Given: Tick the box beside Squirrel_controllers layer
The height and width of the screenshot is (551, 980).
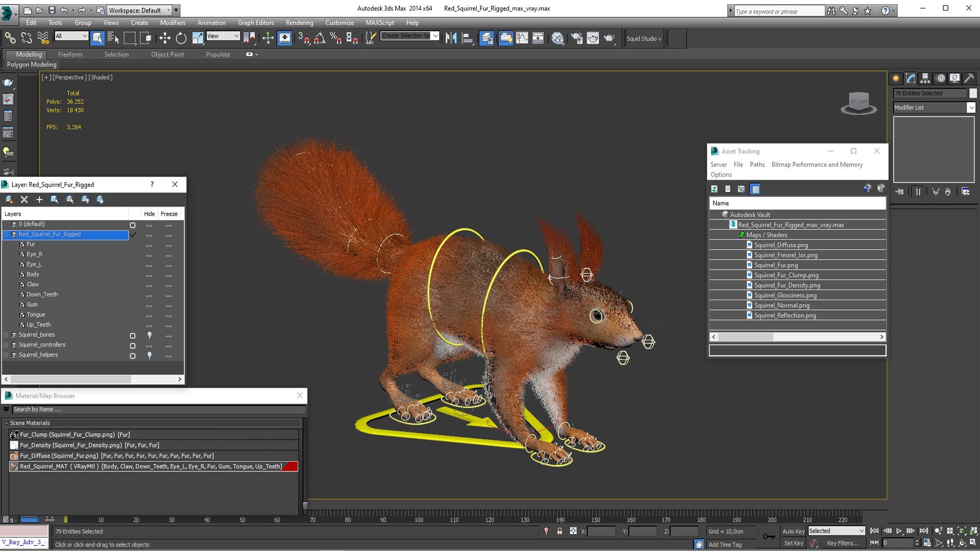Looking at the screenshot, I should coord(133,346).
